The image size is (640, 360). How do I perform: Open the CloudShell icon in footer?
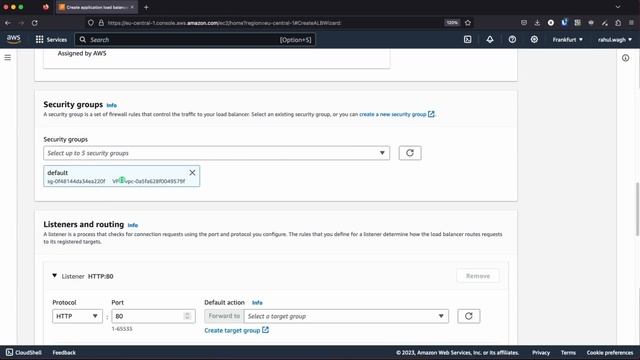(x=9, y=352)
